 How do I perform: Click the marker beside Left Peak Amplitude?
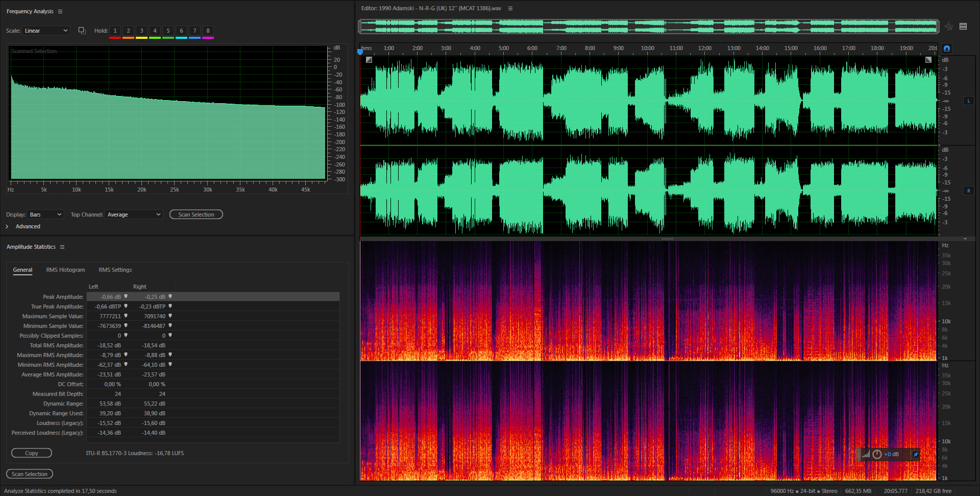click(126, 296)
